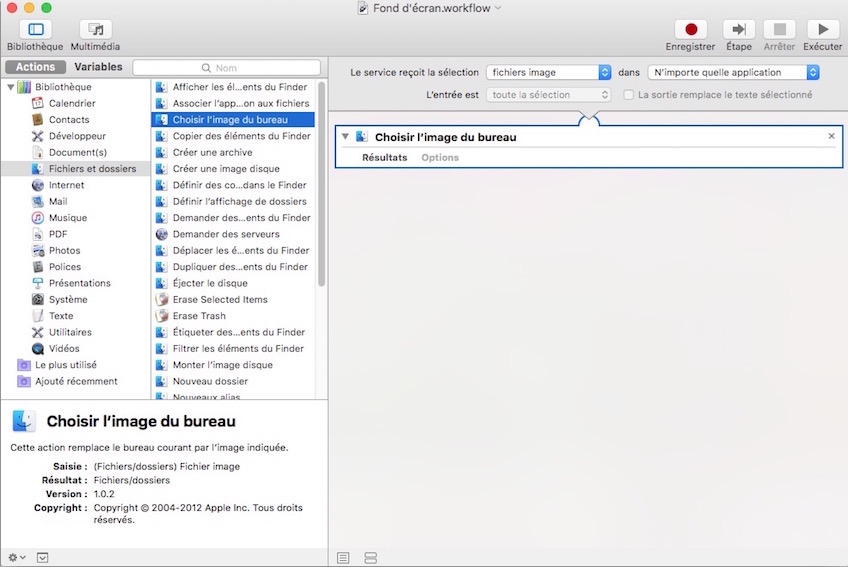Select Copier des éléments du Finder
Screen dimensions: 848x567
233,136
